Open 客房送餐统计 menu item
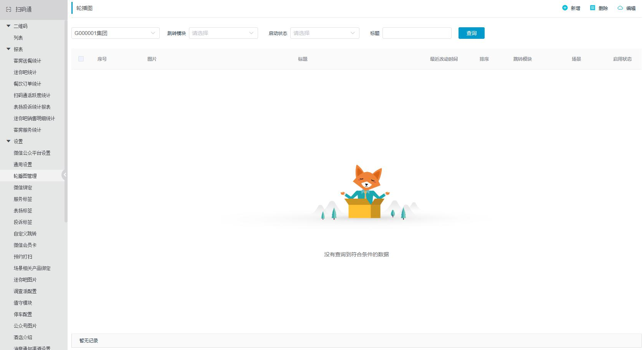644x350 pixels. click(x=27, y=61)
